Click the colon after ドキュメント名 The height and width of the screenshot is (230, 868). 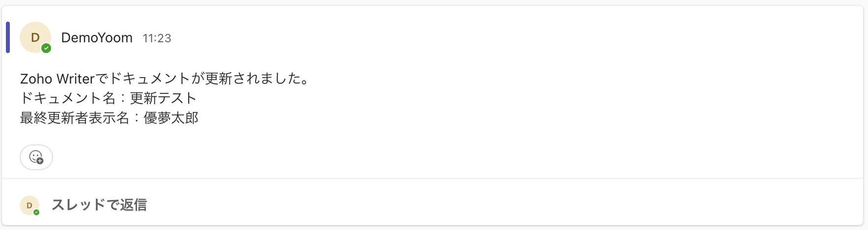pos(123,98)
